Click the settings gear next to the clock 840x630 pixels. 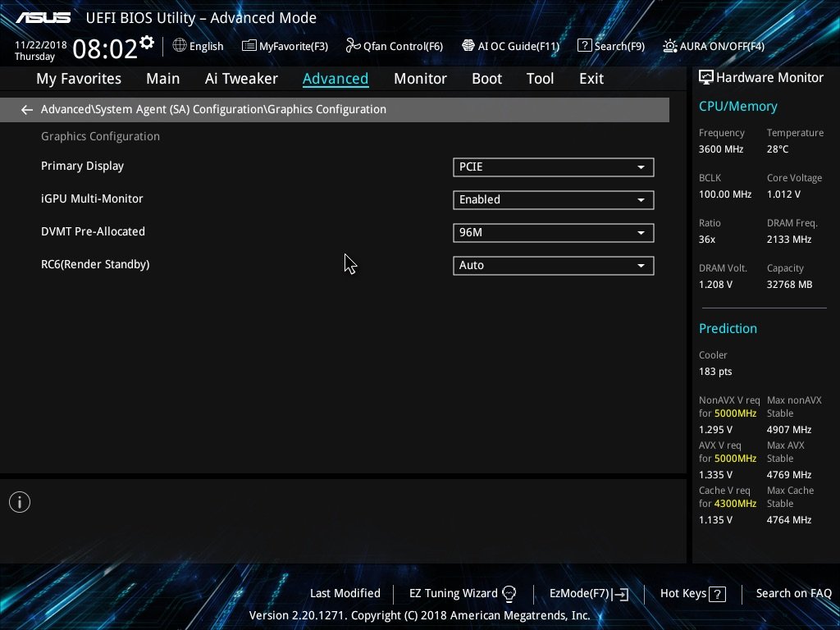[x=147, y=43]
